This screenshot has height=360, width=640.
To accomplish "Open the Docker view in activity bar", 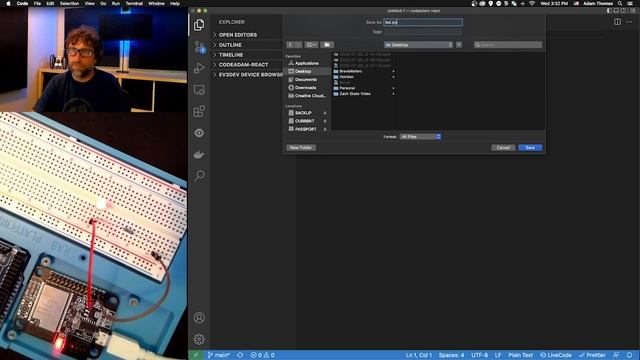I will [199, 155].
